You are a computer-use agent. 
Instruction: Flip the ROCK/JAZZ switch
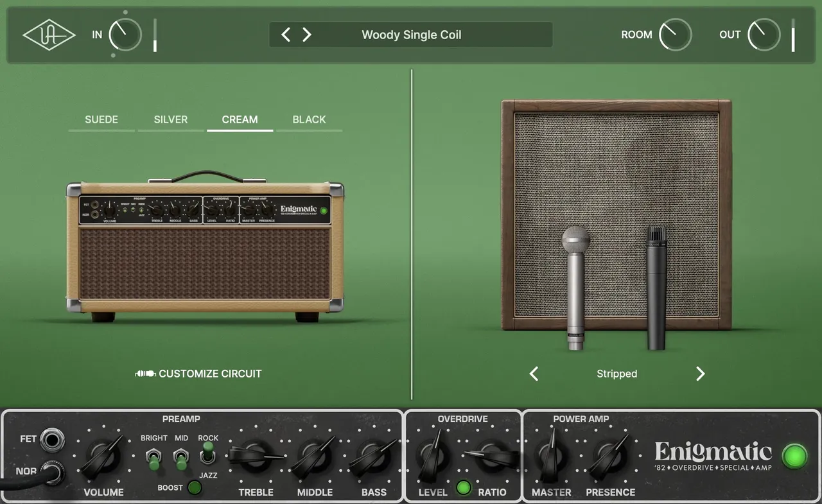(207, 454)
